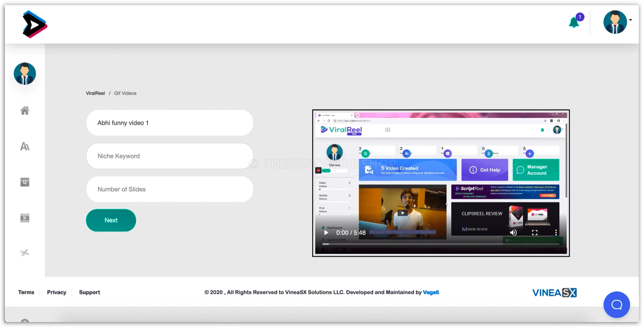Go to Home via sidebar house icon

[25, 110]
